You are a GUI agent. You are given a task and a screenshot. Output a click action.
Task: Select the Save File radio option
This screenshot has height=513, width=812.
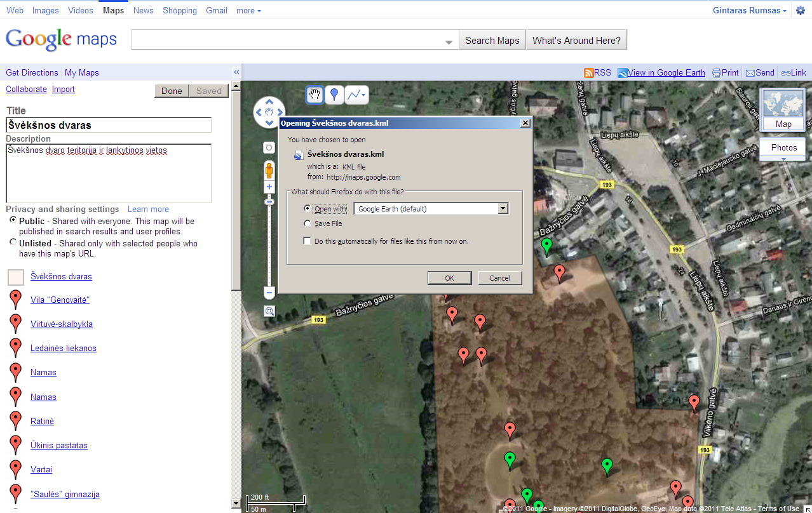[308, 223]
